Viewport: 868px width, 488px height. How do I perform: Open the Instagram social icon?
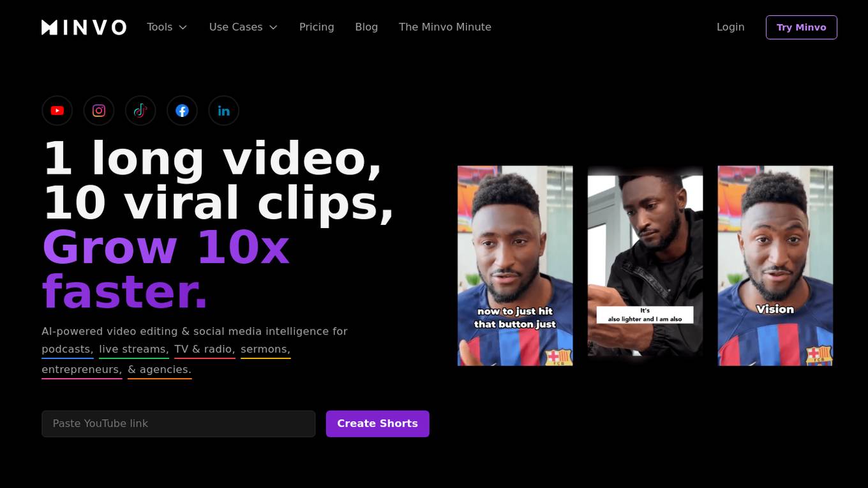(x=99, y=111)
